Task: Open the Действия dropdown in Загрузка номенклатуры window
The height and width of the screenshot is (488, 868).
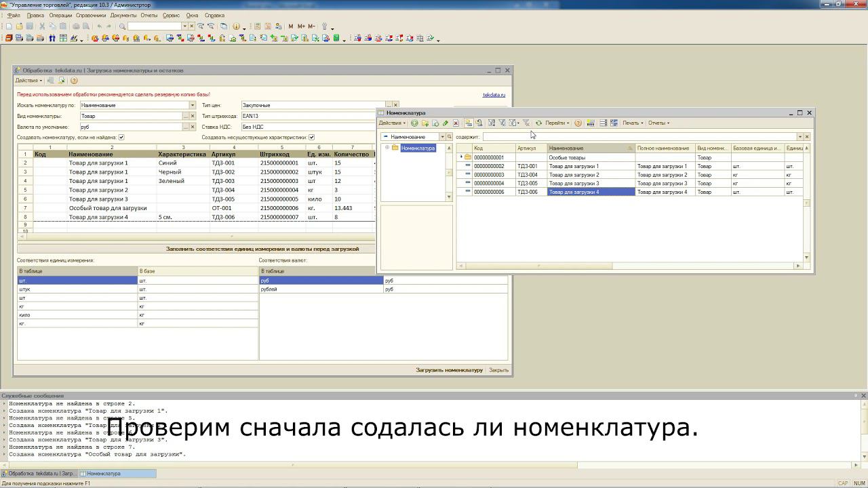Action: (28, 81)
